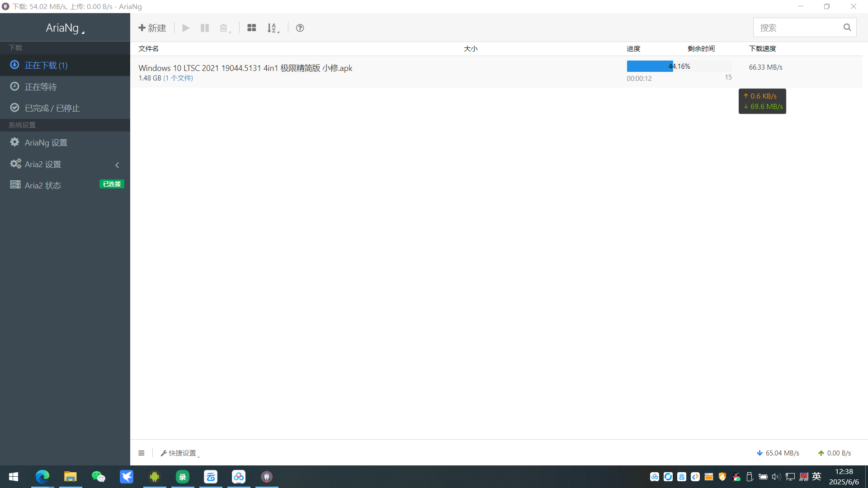Click 文件名 column header
The image size is (868, 488).
pyautogui.click(x=148, y=49)
